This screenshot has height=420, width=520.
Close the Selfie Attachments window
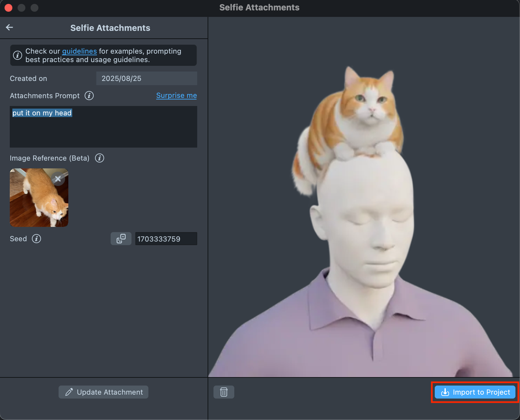pos(8,7)
